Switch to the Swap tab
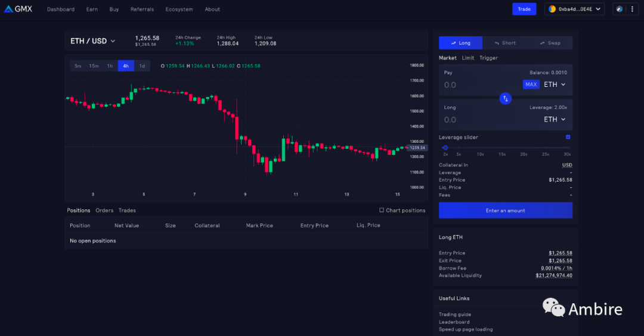 (550, 43)
